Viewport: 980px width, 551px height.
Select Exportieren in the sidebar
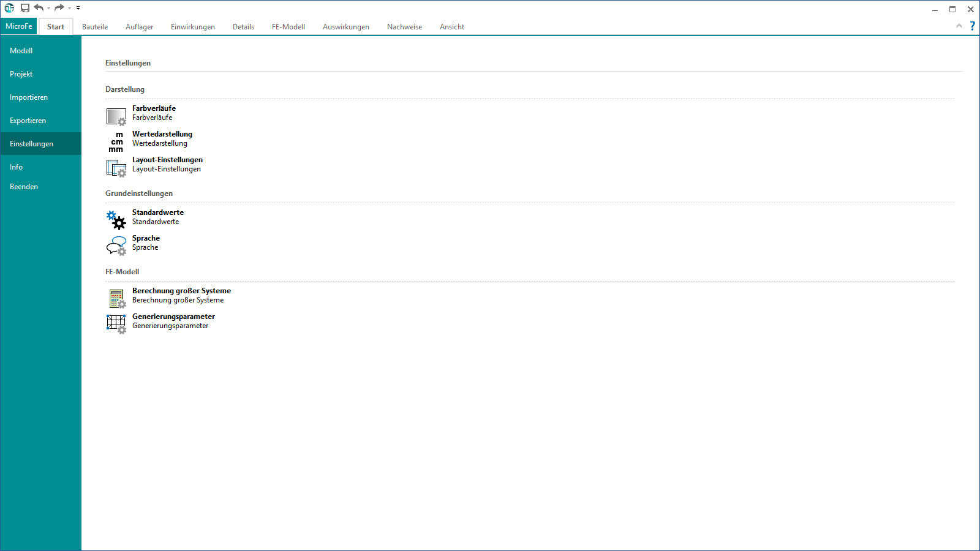pyautogui.click(x=41, y=121)
